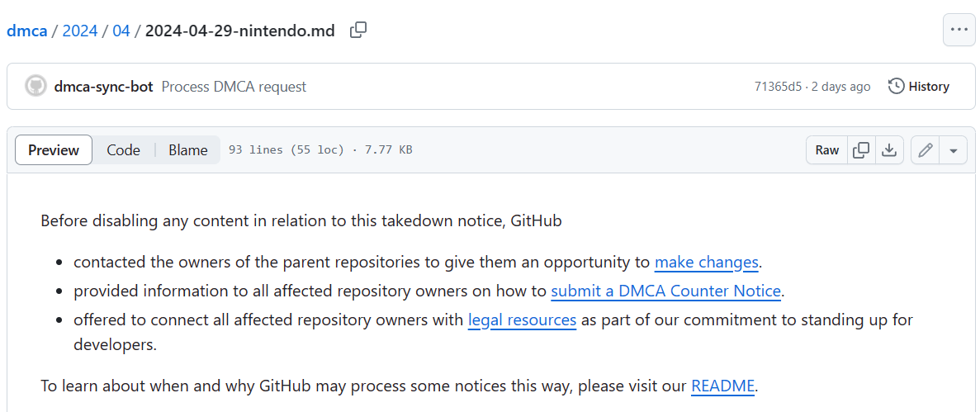Open the commit History
The height and width of the screenshot is (412, 980).
point(919,86)
